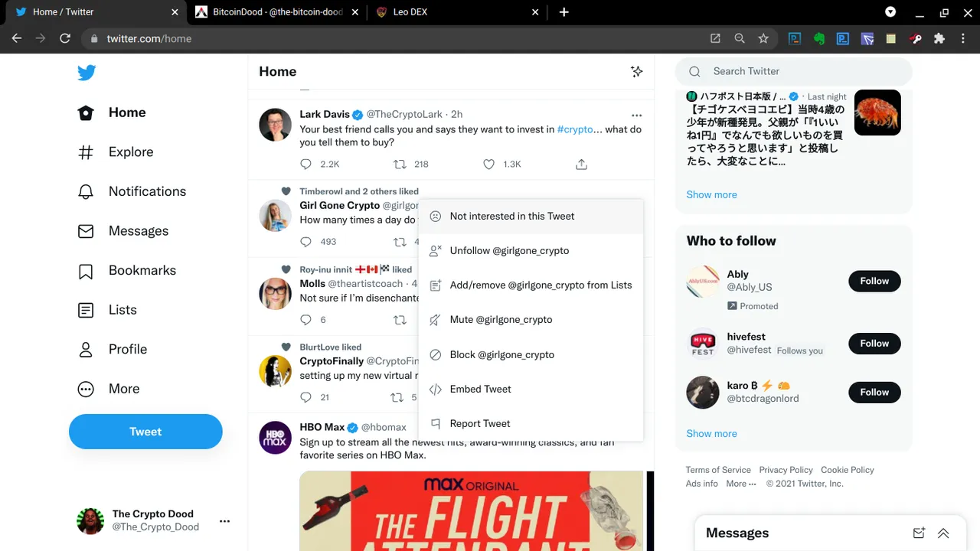The image size is (980, 551).
Task: Click the new message compose icon
Action: click(919, 533)
